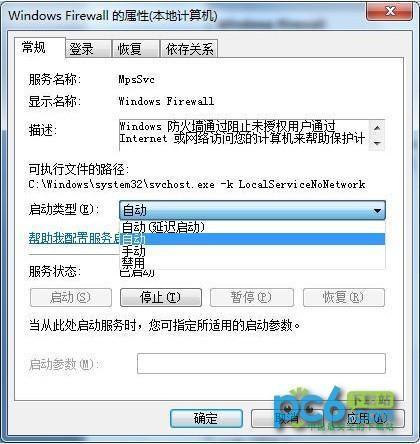Choose 自动(延迟启动) from the startup list
The height and width of the screenshot is (444, 420).
click(x=252, y=227)
